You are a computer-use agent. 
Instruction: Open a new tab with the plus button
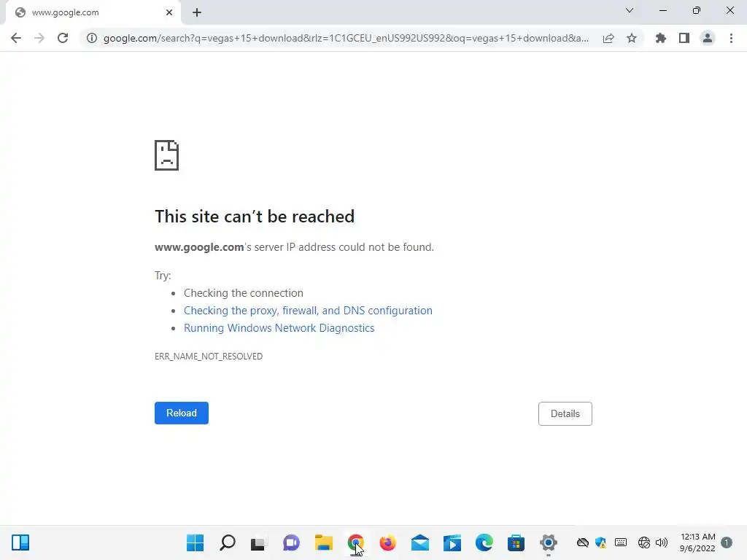pyautogui.click(x=197, y=12)
